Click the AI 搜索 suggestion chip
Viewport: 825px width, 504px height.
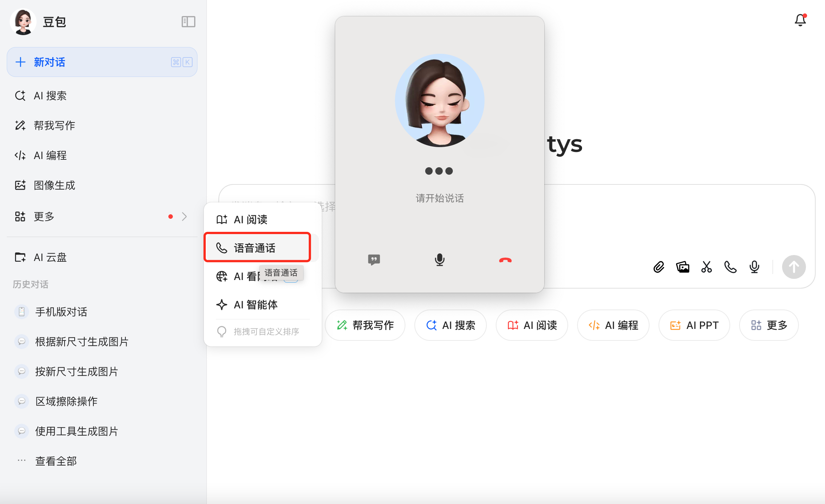[x=451, y=325]
